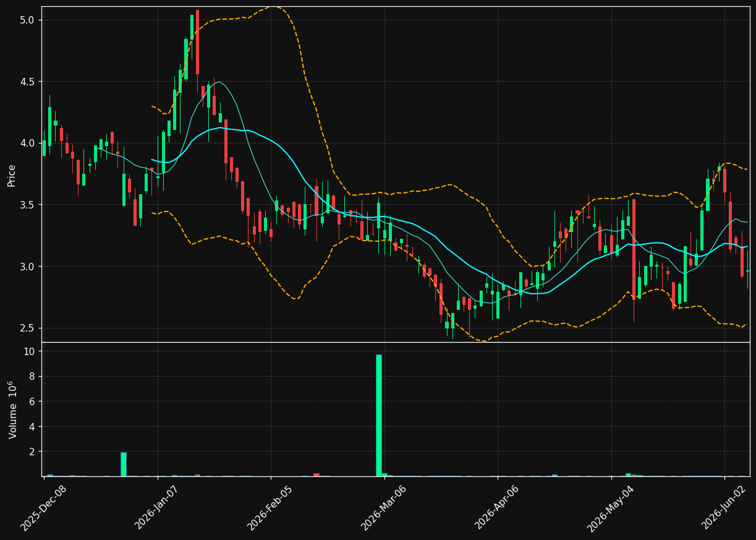
Task: Click the 2026-Jan-07 date label
Action: coord(157,508)
